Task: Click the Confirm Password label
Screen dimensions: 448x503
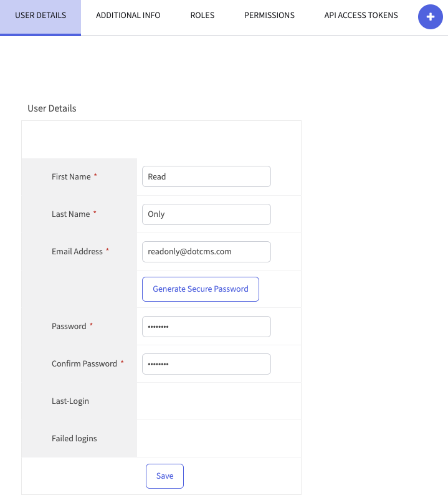Action: [84, 363]
